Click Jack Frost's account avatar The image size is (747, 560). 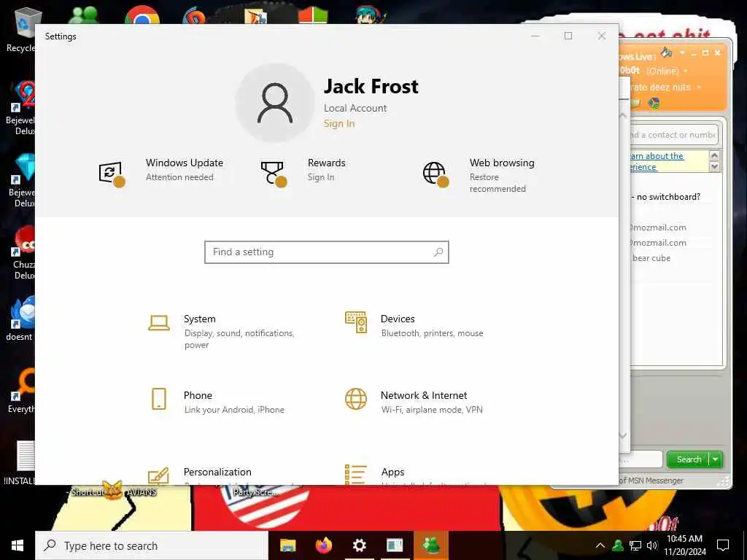(275, 103)
